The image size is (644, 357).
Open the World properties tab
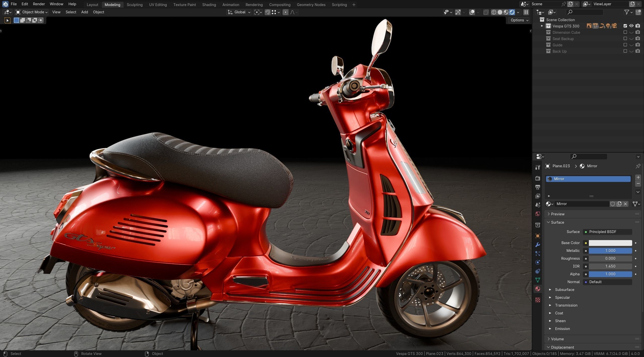point(538,214)
